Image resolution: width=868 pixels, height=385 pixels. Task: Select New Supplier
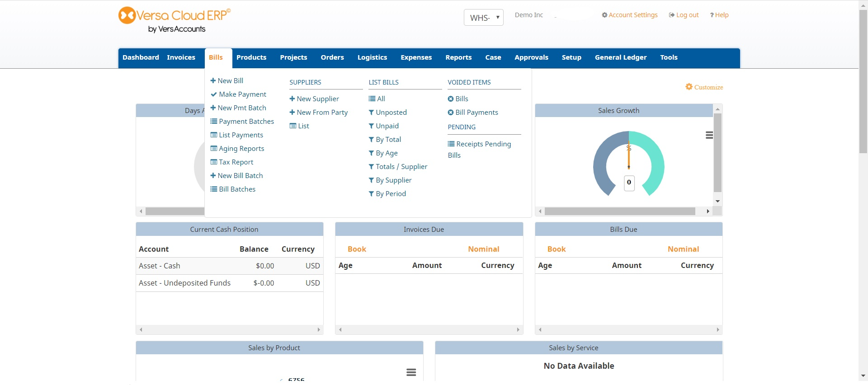[314, 99]
